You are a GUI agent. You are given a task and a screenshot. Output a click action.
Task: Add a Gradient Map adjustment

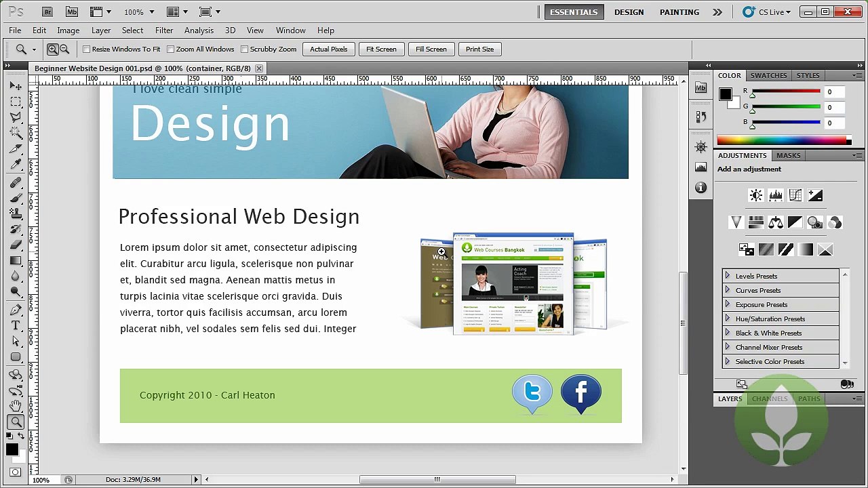tap(805, 249)
